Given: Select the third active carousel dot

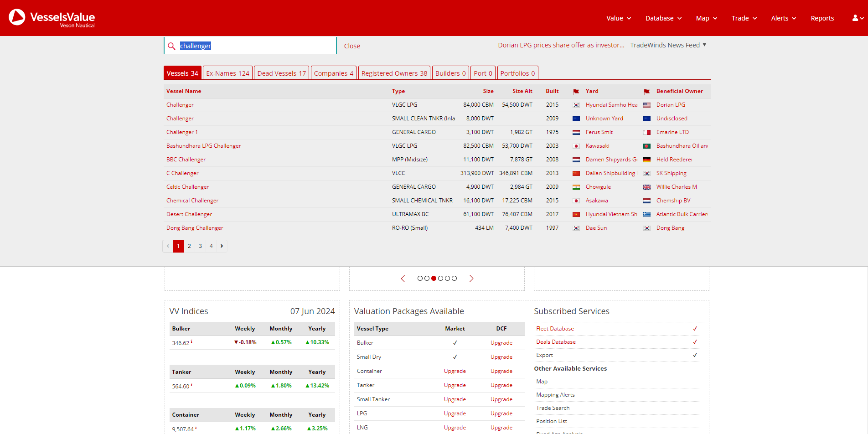Looking at the screenshot, I should point(434,278).
